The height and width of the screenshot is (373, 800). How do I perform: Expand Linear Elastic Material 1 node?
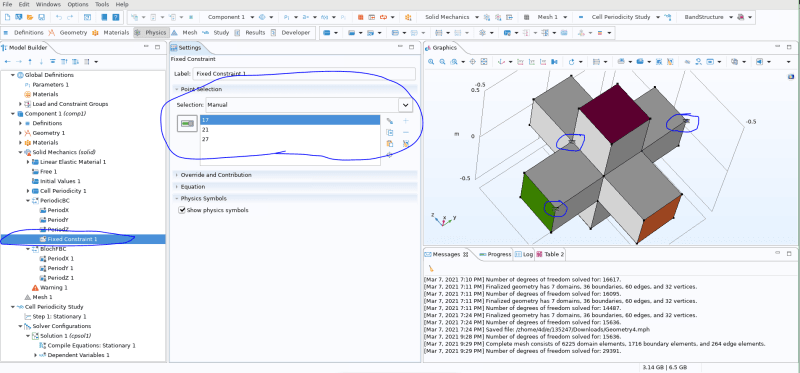pyautogui.click(x=29, y=162)
